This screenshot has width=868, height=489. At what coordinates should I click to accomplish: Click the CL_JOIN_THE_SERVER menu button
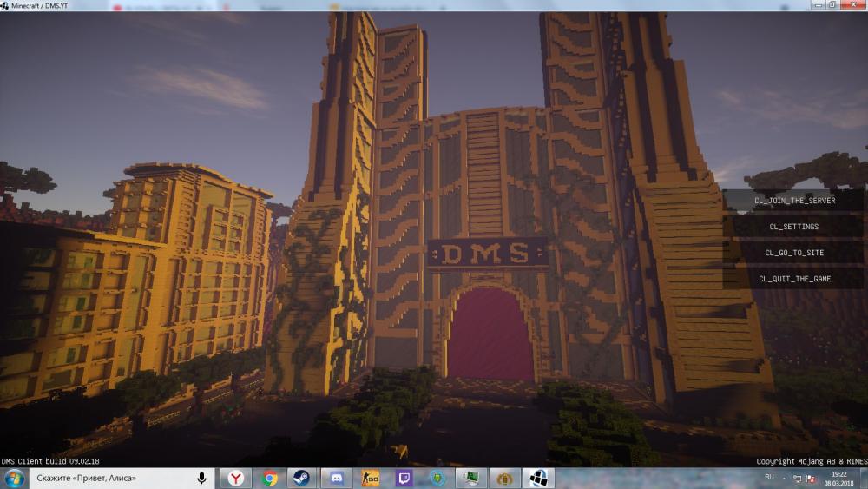(793, 201)
